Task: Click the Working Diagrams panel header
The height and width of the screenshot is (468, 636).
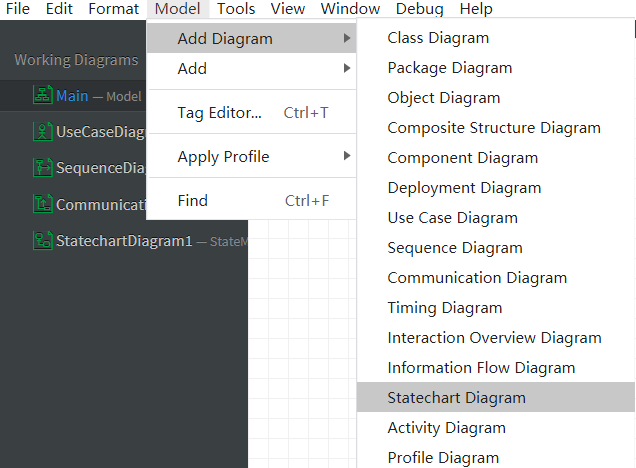Action: click(76, 60)
